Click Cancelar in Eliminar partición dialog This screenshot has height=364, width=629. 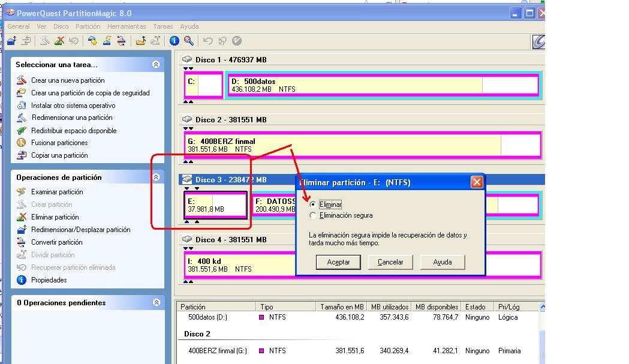point(390,262)
